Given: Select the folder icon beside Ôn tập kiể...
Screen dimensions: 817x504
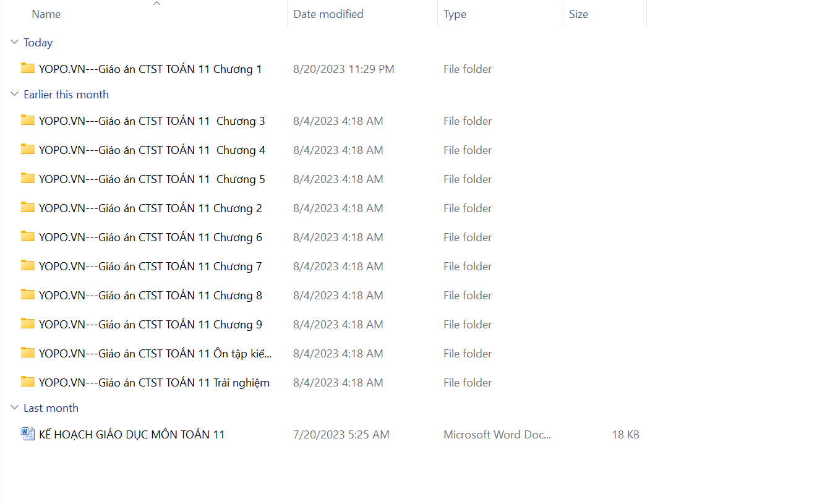Looking at the screenshot, I should coord(27,353).
